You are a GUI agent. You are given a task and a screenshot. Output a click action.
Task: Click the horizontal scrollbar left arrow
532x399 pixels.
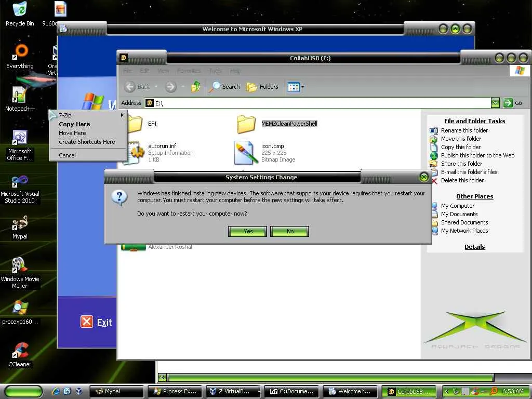click(x=163, y=377)
